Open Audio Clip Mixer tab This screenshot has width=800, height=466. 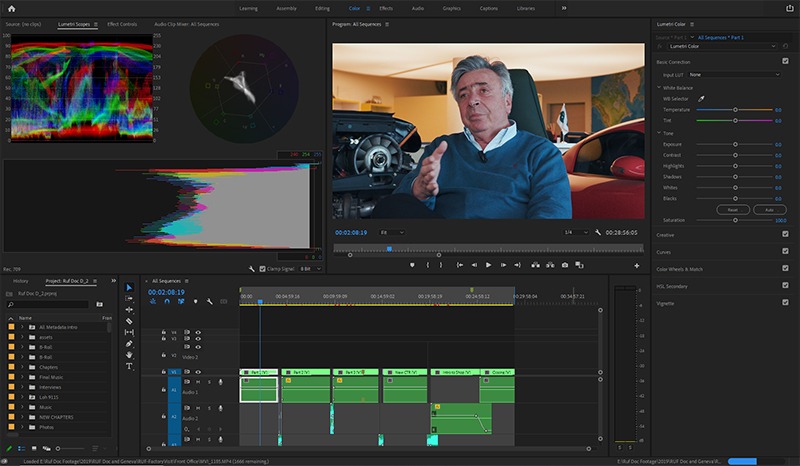point(187,24)
